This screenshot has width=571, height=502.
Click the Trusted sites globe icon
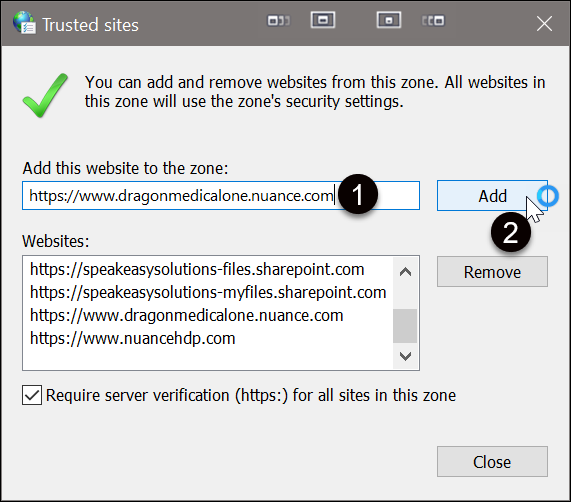[24, 23]
